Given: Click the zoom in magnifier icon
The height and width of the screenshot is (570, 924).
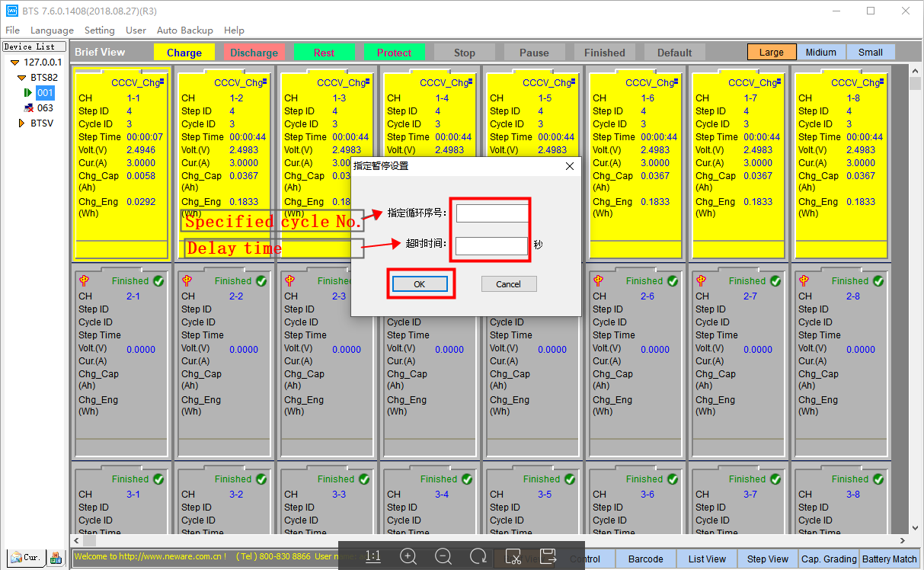Looking at the screenshot, I should point(408,556).
